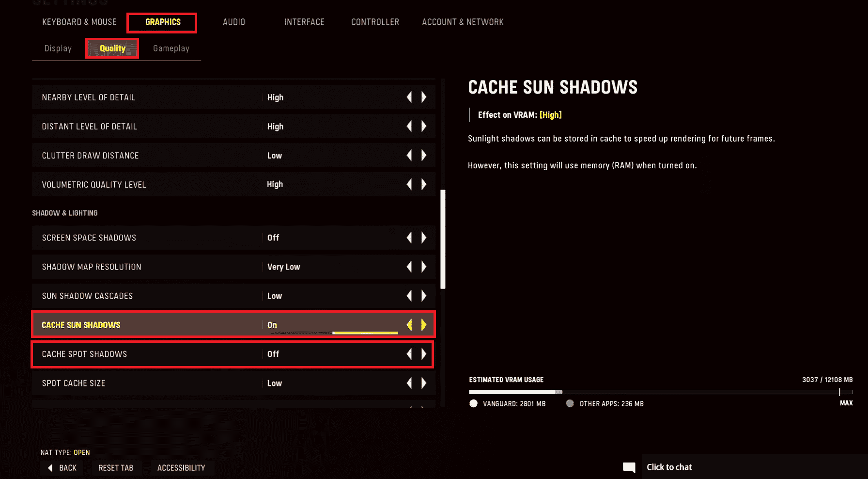This screenshot has height=479, width=868.
Task: Toggle Cache Sun Shadows with right arrow
Action: [424, 325]
